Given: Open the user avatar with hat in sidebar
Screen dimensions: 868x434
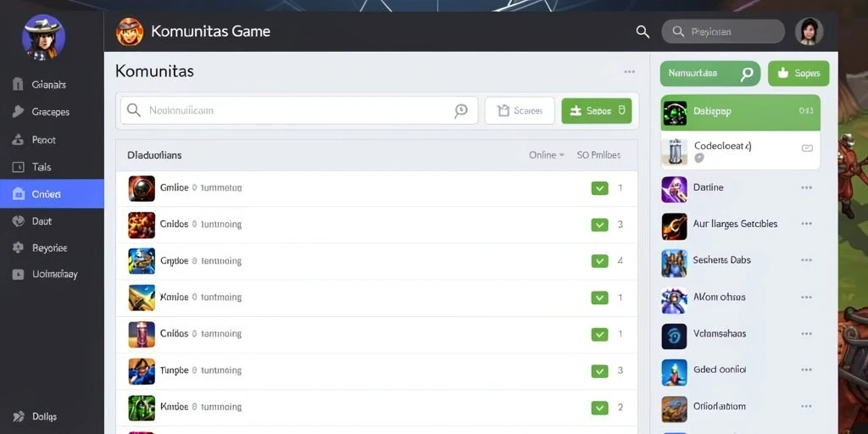Looking at the screenshot, I should (43, 37).
